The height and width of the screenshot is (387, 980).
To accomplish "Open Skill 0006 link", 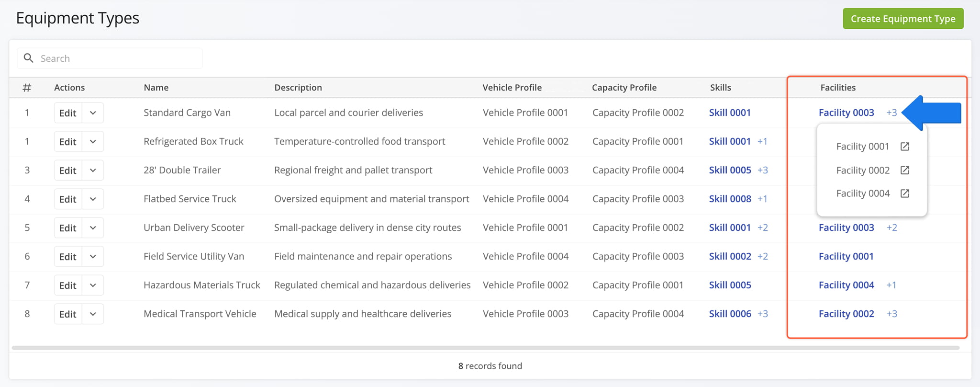I will coord(730,314).
